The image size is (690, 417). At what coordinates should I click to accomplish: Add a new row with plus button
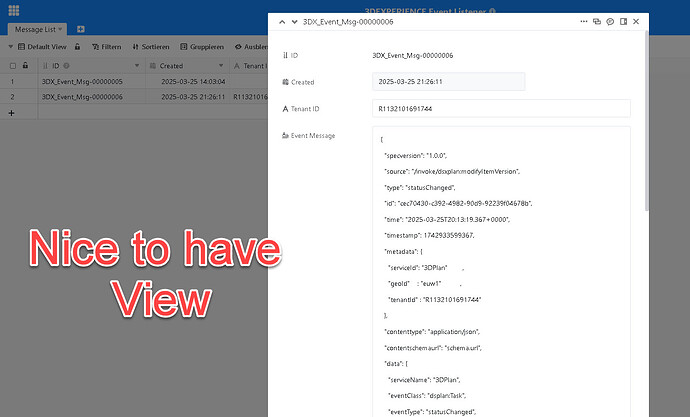[12, 113]
